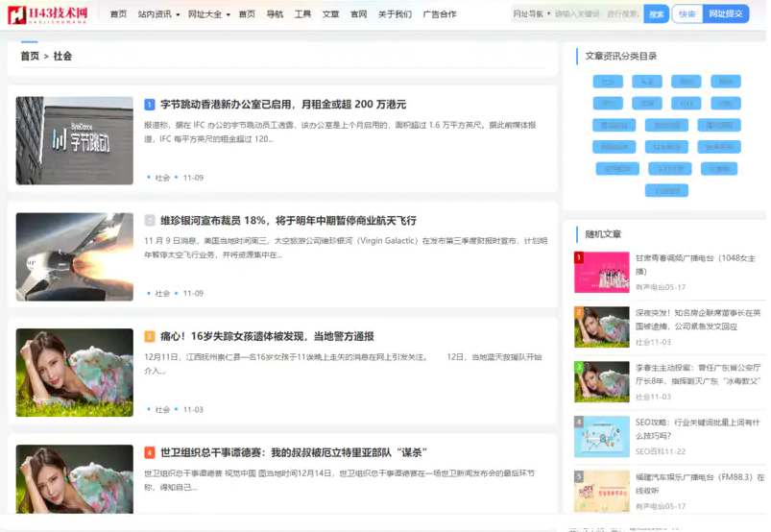771x532 pixels.
Task: Click the SEO攻略 sidebar article thumbnail
Action: pyautogui.click(x=601, y=436)
